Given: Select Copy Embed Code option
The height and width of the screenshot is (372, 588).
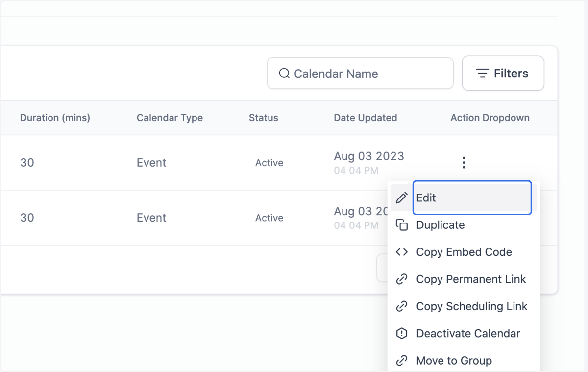Looking at the screenshot, I should click(464, 252).
